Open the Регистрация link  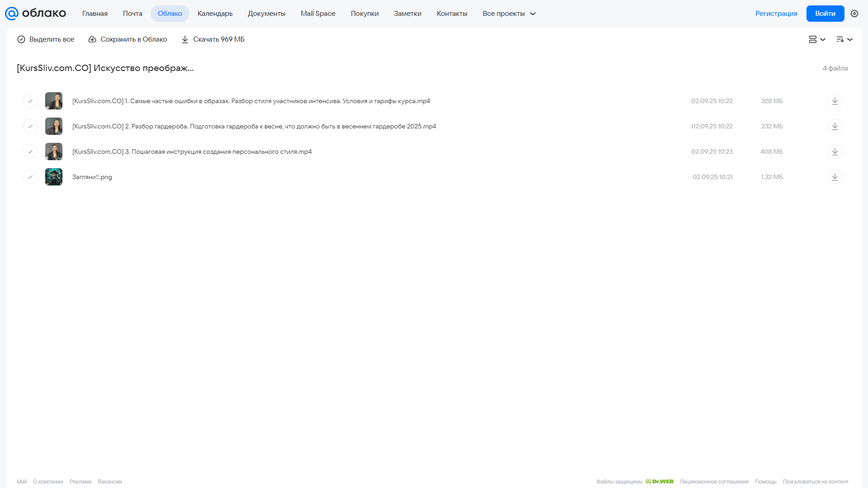pos(776,14)
